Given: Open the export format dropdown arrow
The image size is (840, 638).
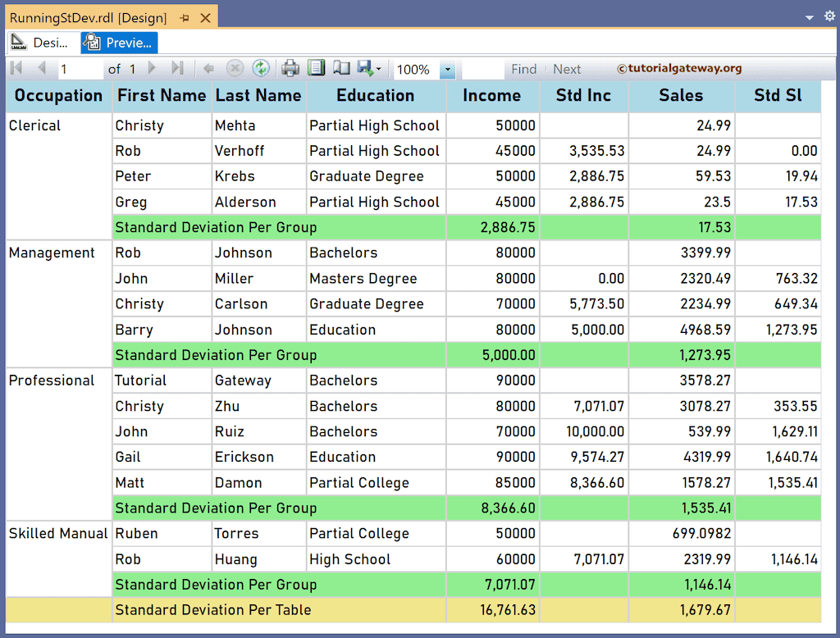Looking at the screenshot, I should tap(380, 70).
